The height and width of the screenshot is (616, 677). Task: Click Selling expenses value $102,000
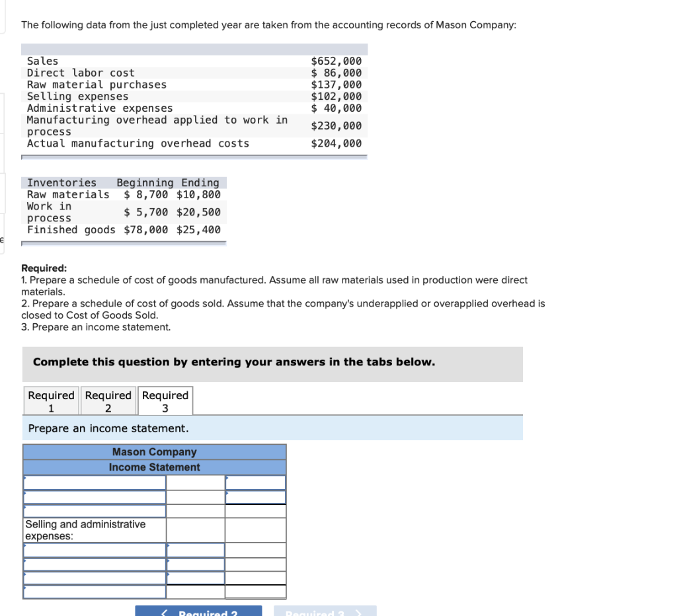337,96
